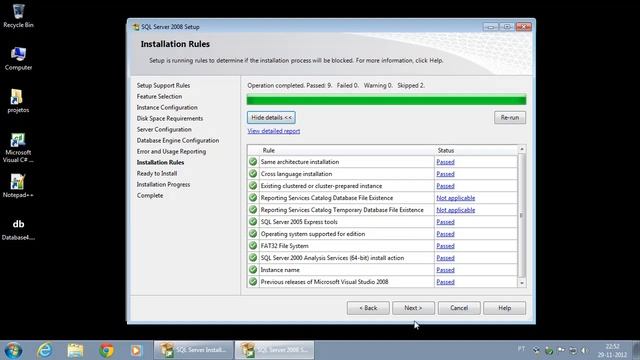Open Passed link for Previous releases of Visual Studio

[x=445, y=282]
